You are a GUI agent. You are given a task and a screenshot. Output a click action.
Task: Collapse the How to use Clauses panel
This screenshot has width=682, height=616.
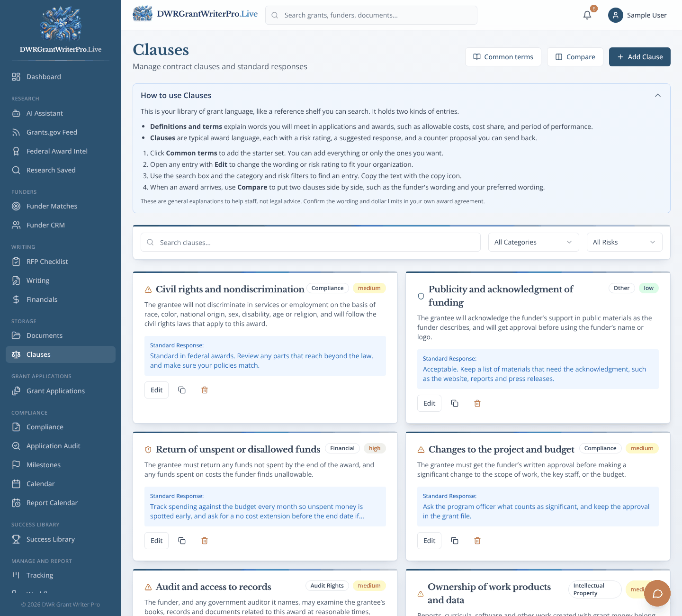tap(658, 95)
